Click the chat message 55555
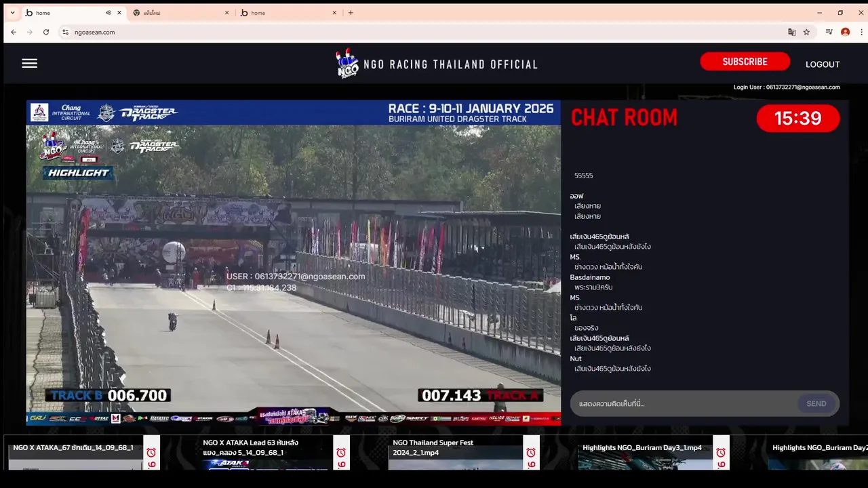 click(x=583, y=176)
